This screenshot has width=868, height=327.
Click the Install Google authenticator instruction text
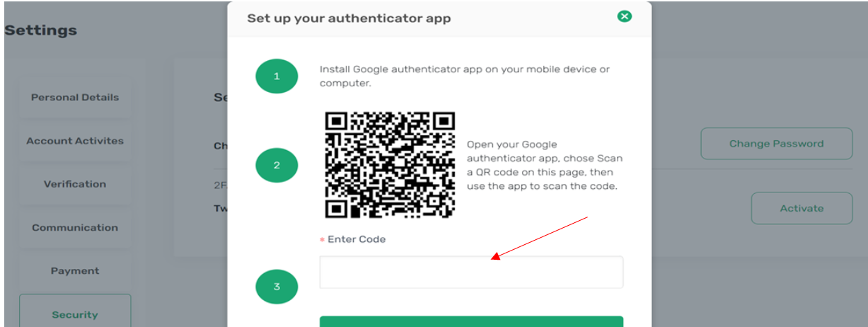point(465,76)
